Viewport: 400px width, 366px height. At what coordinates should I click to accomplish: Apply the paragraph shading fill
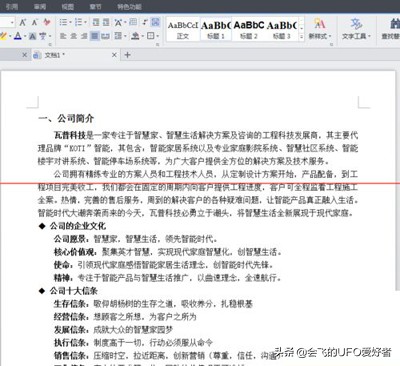point(135,36)
